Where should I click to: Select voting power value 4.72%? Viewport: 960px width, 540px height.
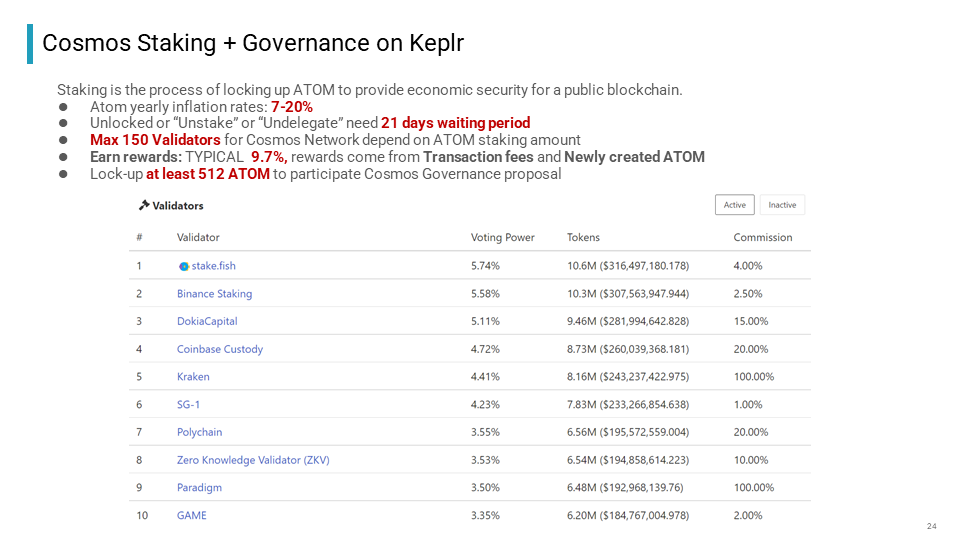(486, 349)
